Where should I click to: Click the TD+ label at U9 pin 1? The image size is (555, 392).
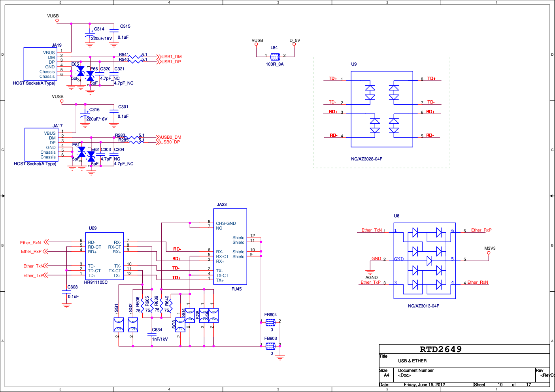(x=333, y=79)
